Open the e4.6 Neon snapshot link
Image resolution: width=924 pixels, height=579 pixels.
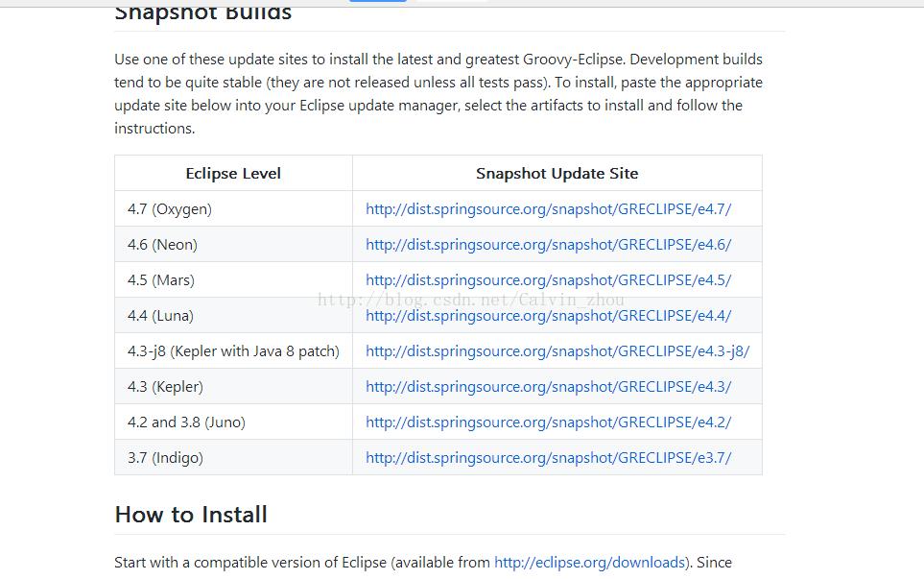tap(548, 245)
